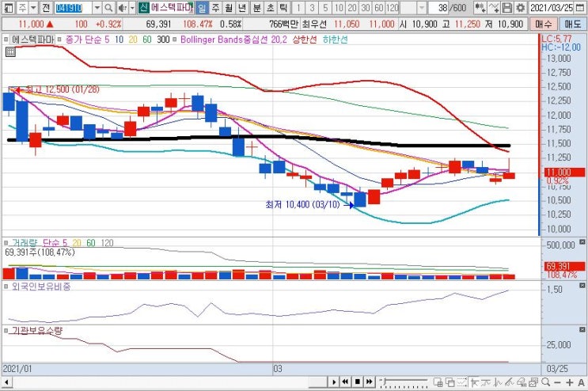Click the crosshair data window icon

(x=438, y=382)
